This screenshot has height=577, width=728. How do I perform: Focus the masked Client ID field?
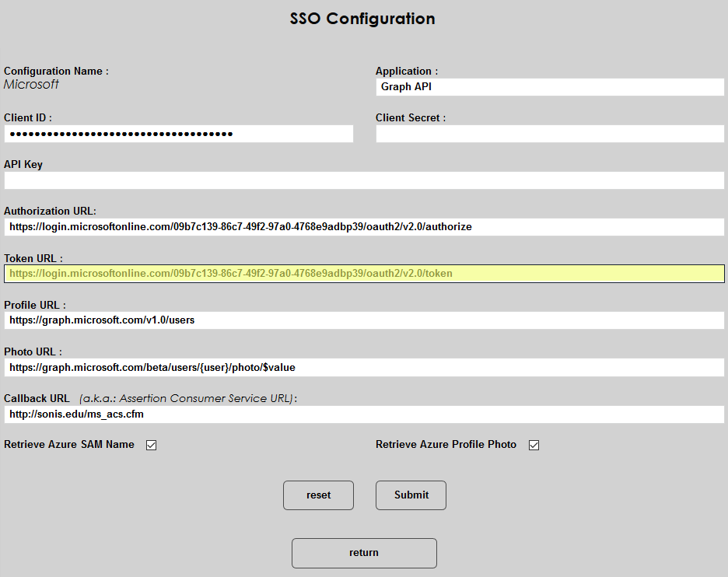coord(178,134)
